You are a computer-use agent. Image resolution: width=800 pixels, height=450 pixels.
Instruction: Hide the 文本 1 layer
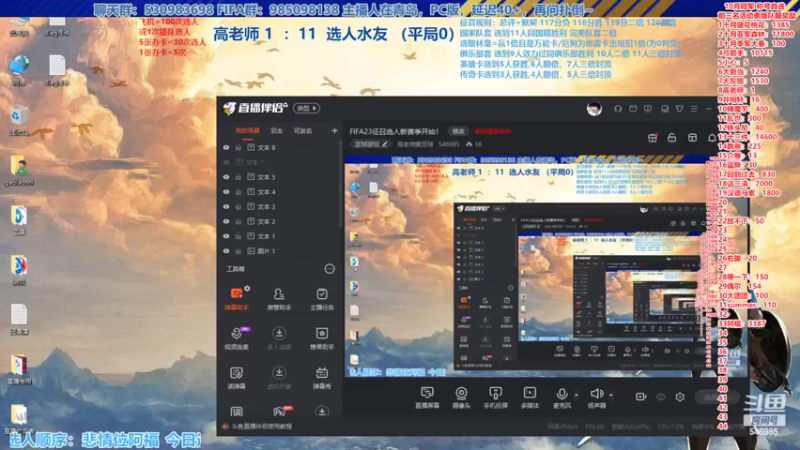[x=226, y=236]
